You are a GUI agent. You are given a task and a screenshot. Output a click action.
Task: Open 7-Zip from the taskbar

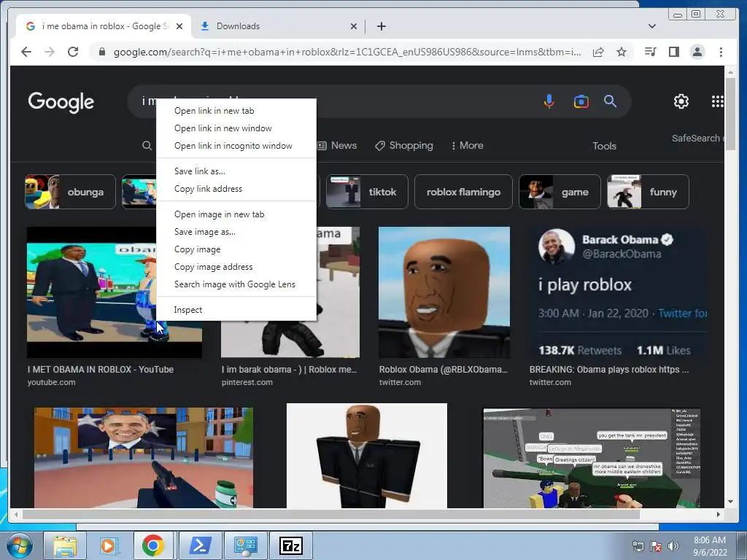click(x=291, y=545)
